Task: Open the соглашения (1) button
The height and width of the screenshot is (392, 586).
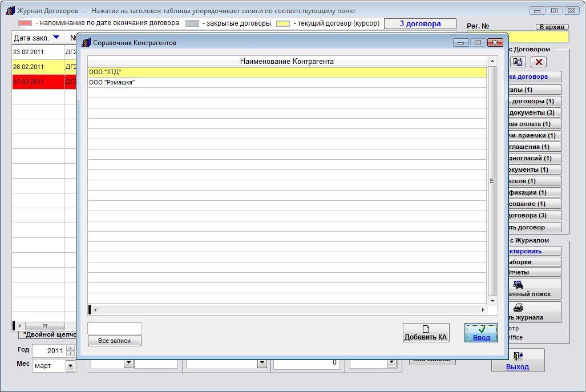Action: tap(535, 147)
